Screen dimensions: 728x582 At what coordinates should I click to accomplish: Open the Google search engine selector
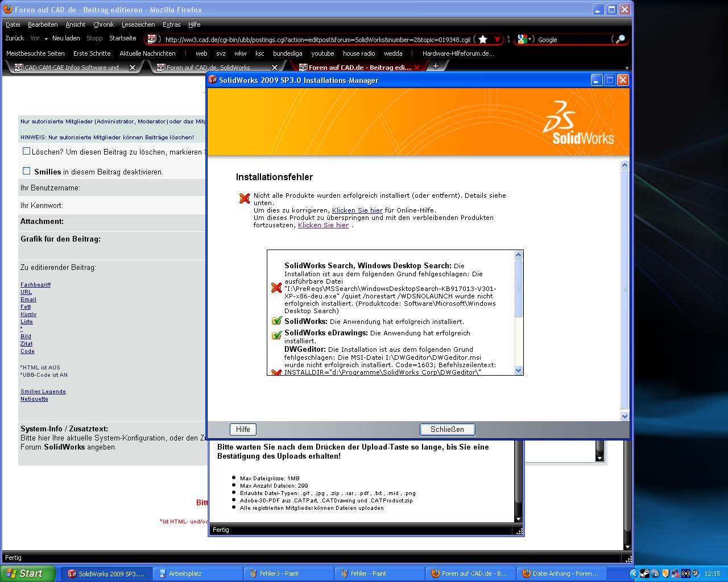click(x=525, y=39)
